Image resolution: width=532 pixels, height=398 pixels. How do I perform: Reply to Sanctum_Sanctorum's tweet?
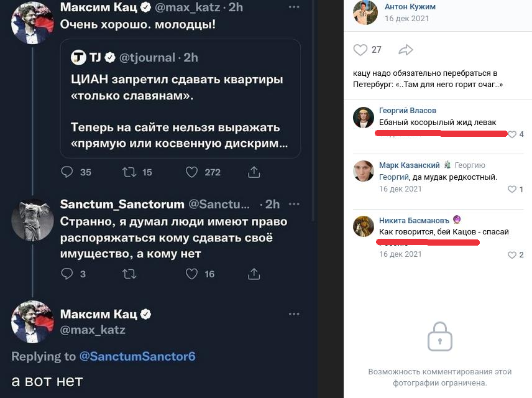coord(68,274)
